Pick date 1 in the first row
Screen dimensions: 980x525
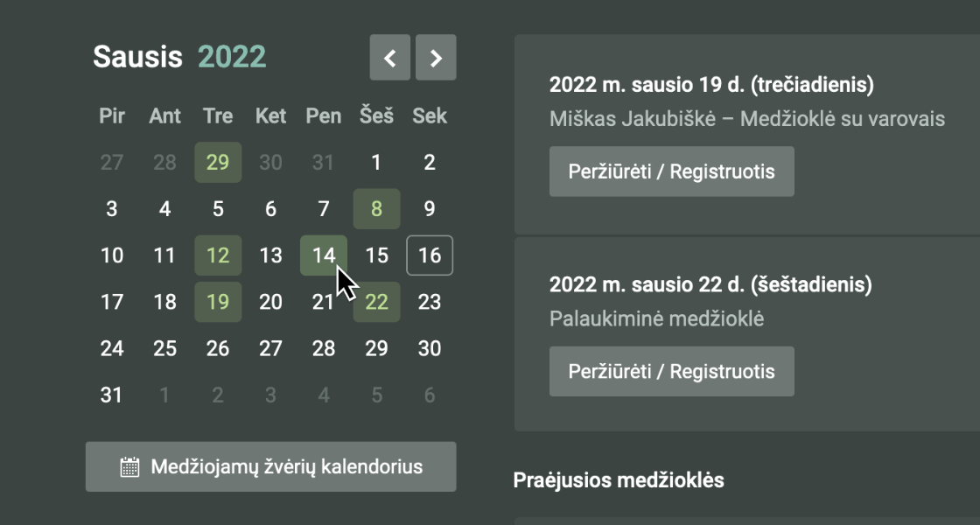(376, 163)
